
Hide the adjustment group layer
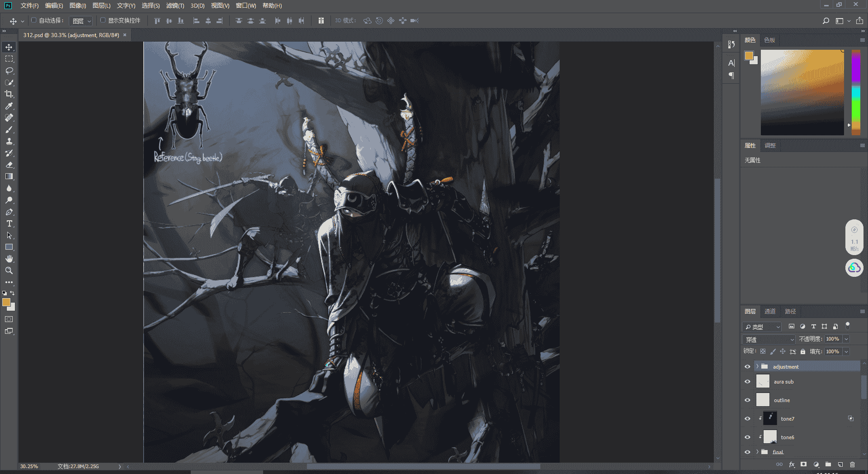point(747,367)
